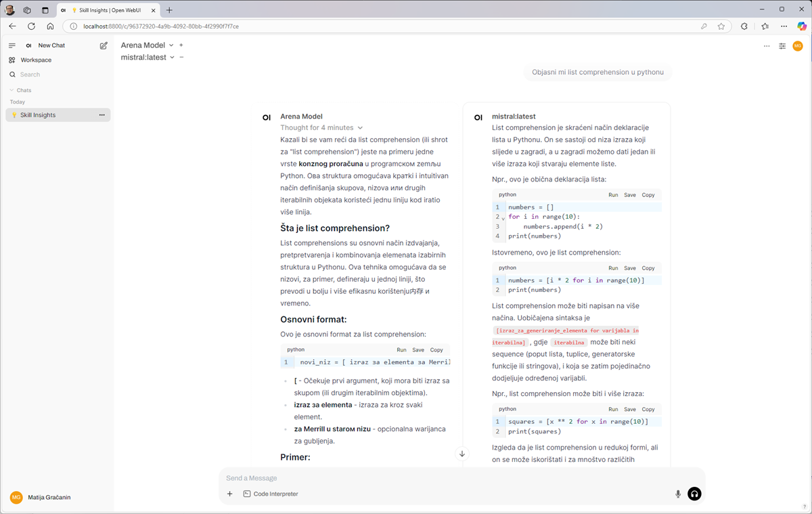Close the Skill Insights browser tab
Image resolution: width=812 pixels, height=514 pixels.
pyautogui.click(x=152, y=10)
